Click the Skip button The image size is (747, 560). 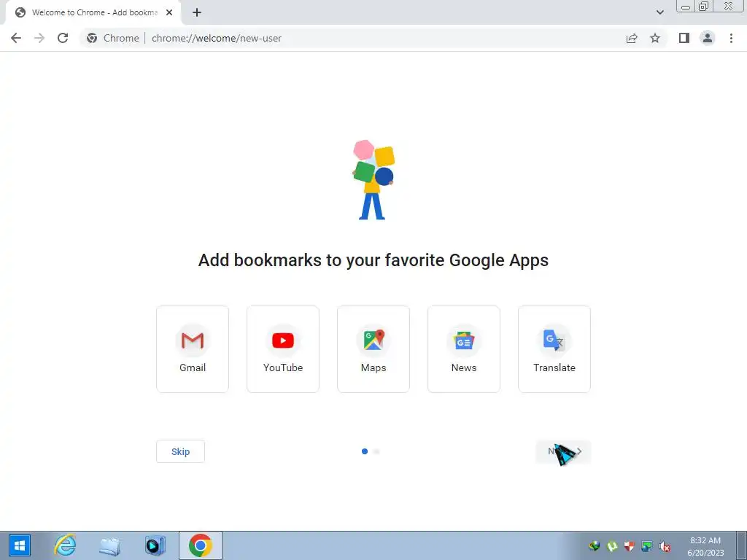pos(181,451)
